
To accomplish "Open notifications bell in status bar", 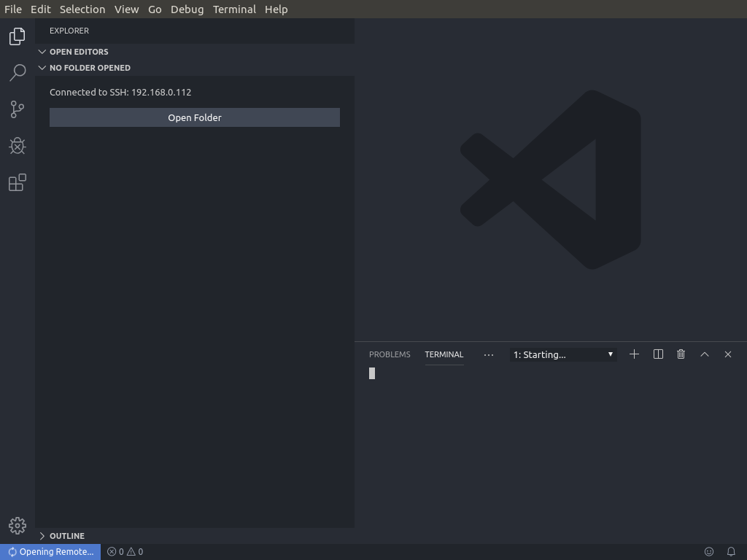I will pyautogui.click(x=731, y=551).
